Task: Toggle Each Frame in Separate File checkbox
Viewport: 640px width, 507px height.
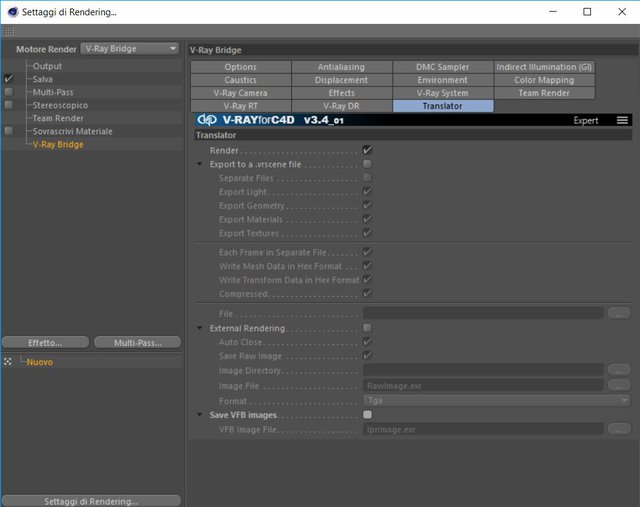Action: [367, 252]
